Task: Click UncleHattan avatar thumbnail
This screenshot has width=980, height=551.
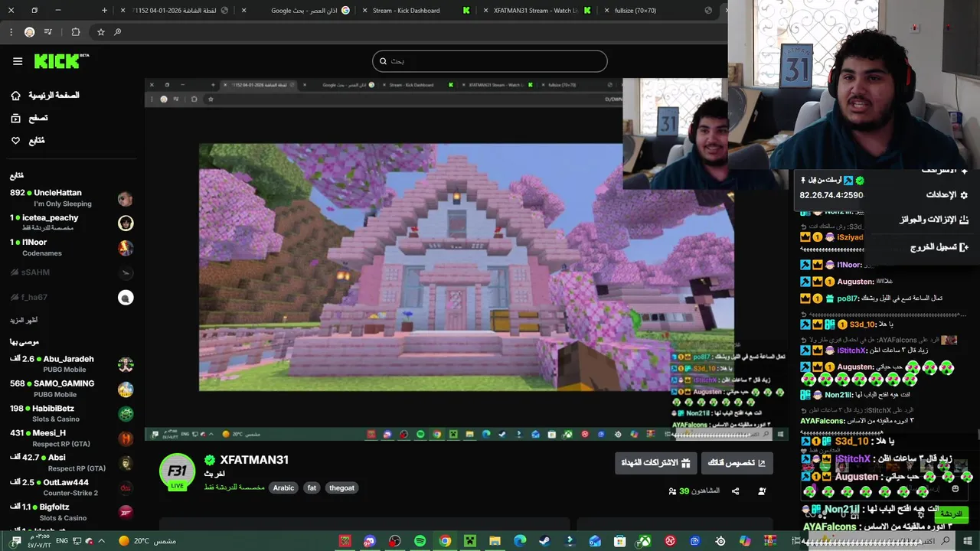Action: tap(126, 199)
